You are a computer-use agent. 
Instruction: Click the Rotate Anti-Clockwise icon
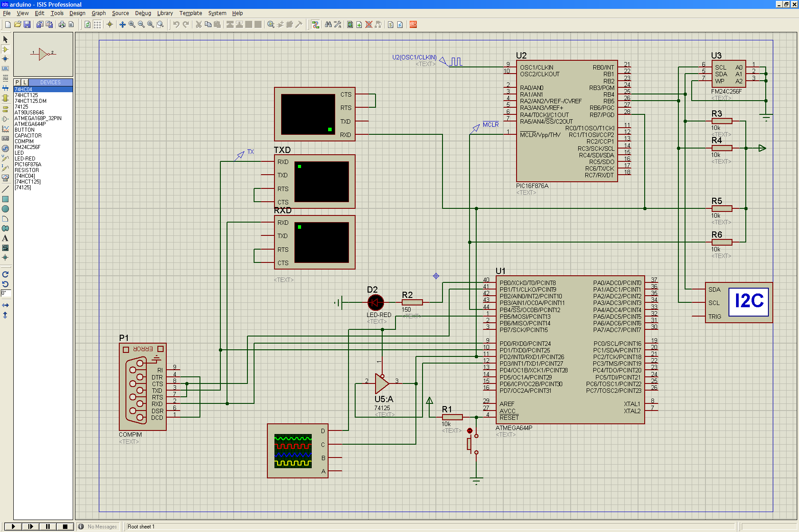pyautogui.click(x=5, y=284)
